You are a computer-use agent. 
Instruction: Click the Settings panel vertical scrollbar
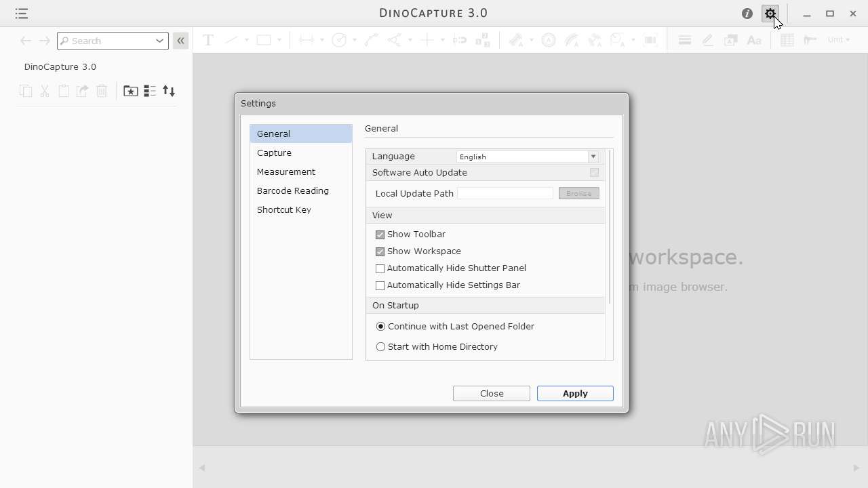coord(610,227)
